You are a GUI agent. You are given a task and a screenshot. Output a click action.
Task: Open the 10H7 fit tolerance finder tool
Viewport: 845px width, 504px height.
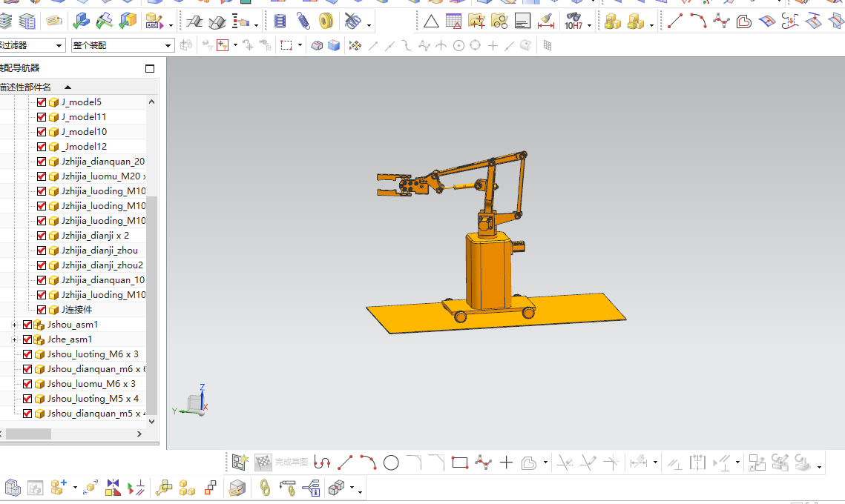coord(573,21)
